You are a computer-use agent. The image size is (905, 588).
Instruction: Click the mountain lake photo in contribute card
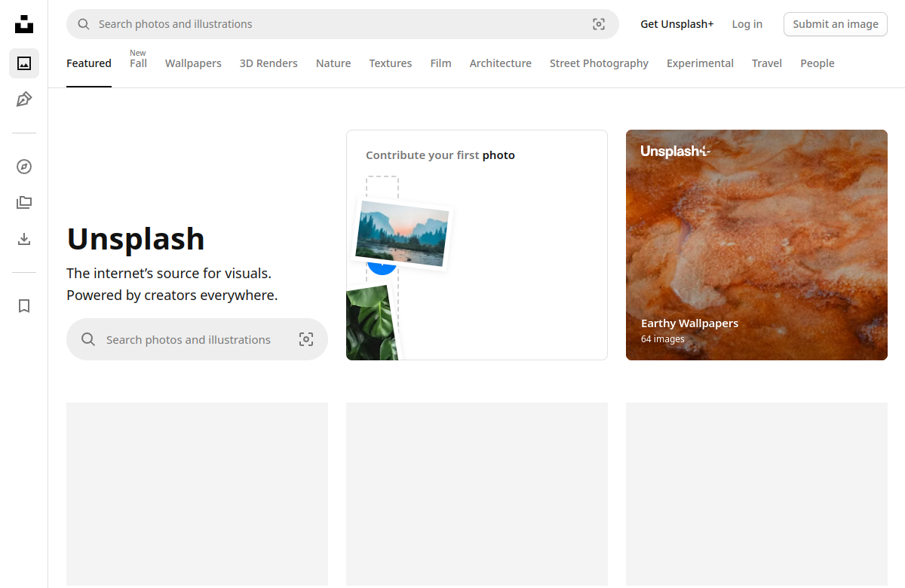[402, 234]
